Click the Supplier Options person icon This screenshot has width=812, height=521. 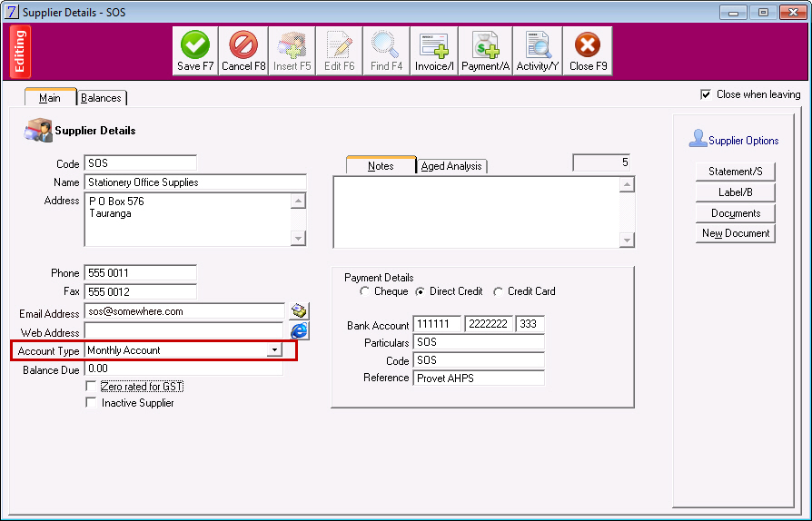point(698,139)
